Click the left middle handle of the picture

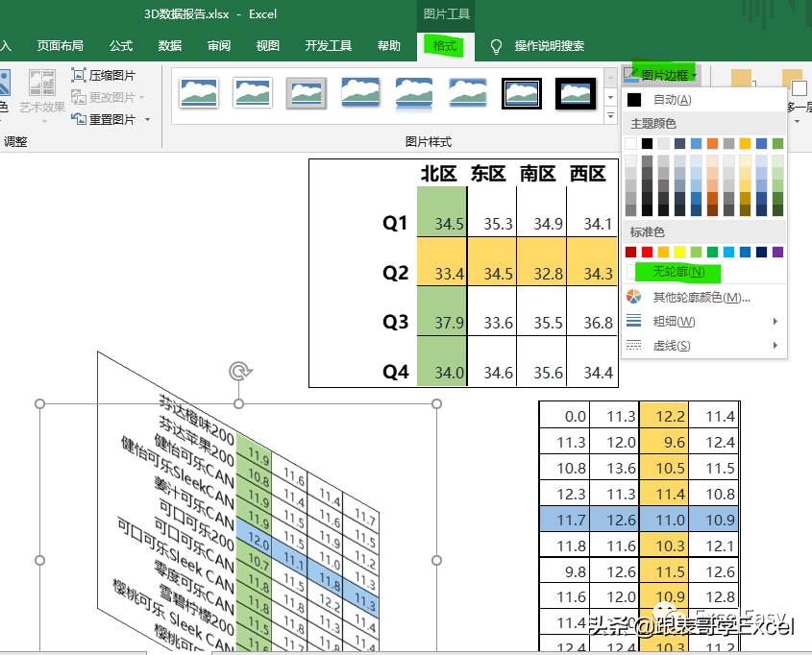tap(39, 560)
